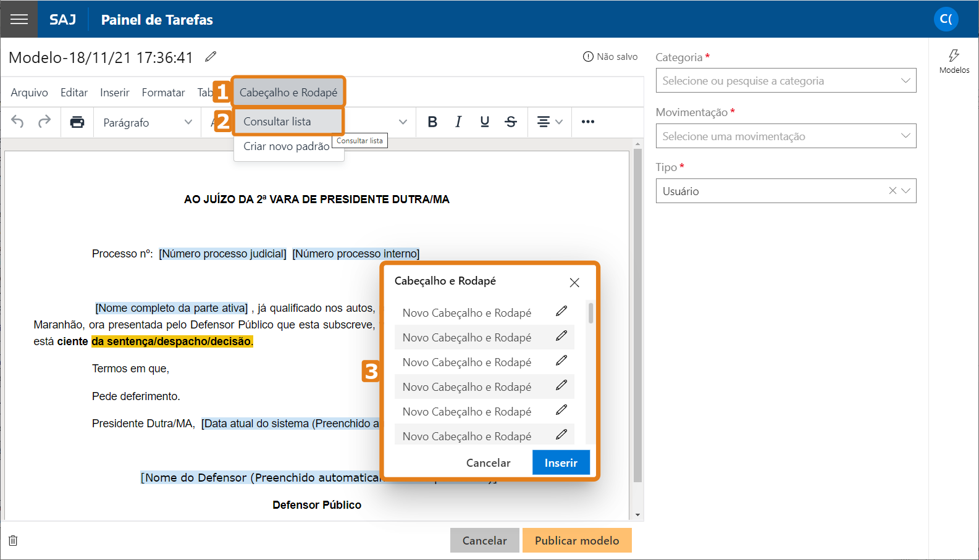Click Cancelar in Cabeçalho e Rodapé dialog
Screen dimensions: 979x560
pyautogui.click(x=488, y=462)
